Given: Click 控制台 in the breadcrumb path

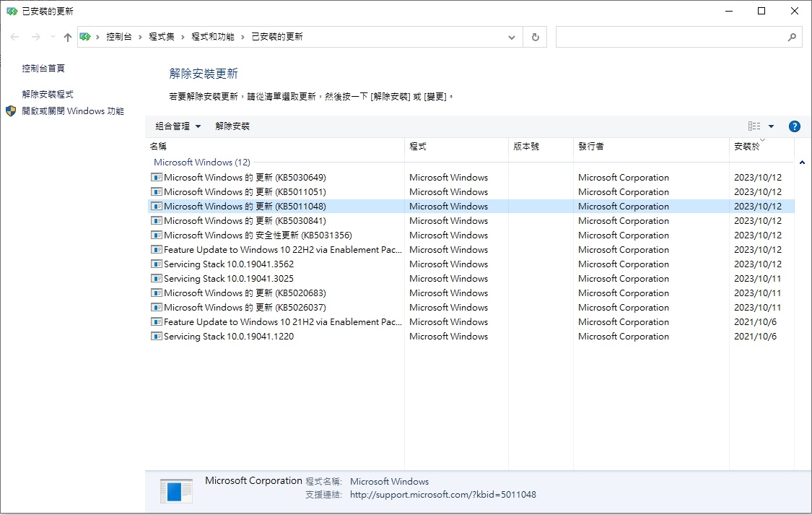Looking at the screenshot, I should pos(119,37).
